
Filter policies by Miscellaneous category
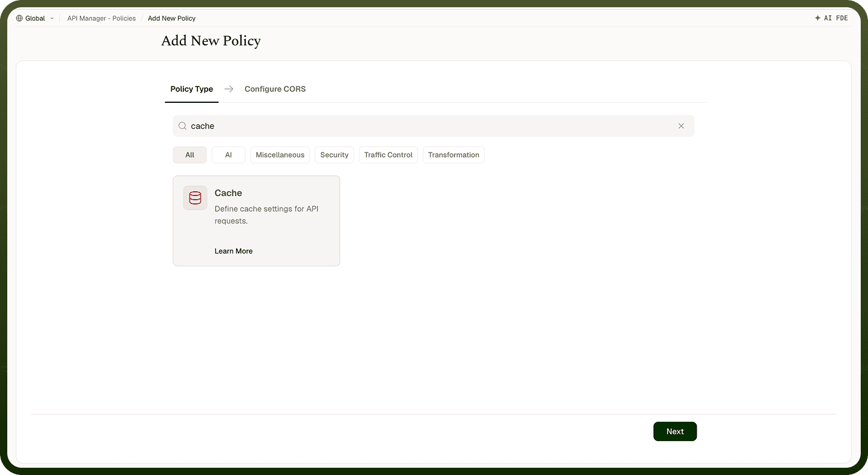(x=280, y=155)
